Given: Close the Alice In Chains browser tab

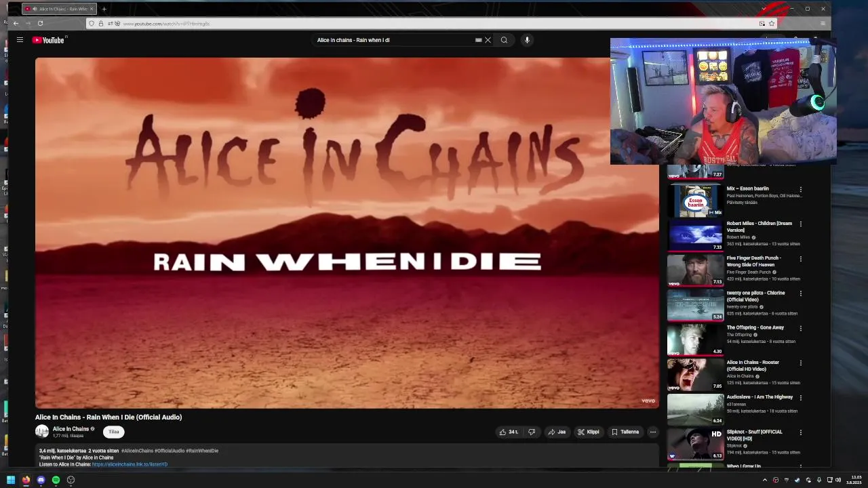Looking at the screenshot, I should click(x=92, y=9).
